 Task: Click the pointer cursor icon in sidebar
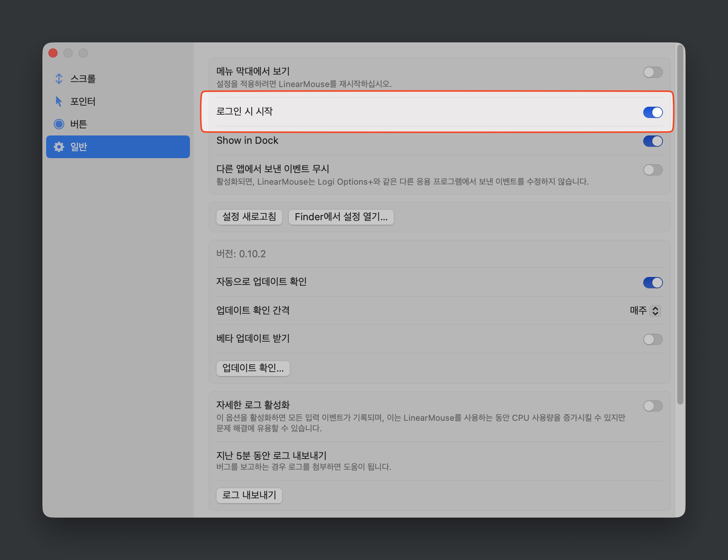pos(59,101)
